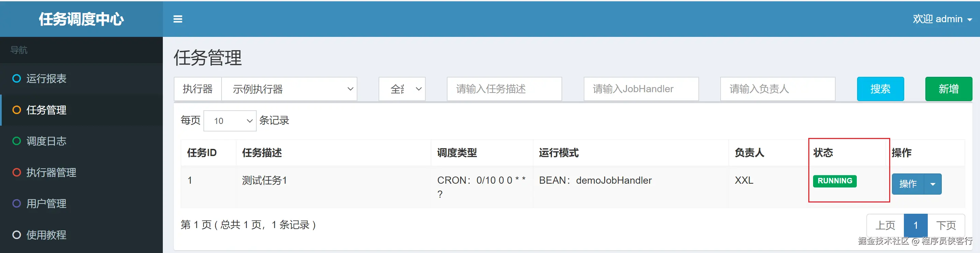Click the orange circle icon beside 任务管理
This screenshot has height=253, width=980.
tap(16, 110)
